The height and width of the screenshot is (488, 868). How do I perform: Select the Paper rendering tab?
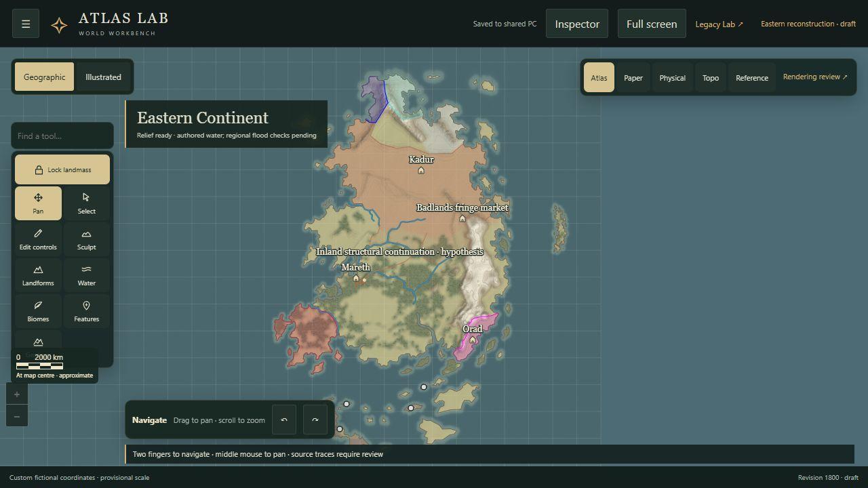pos(633,77)
